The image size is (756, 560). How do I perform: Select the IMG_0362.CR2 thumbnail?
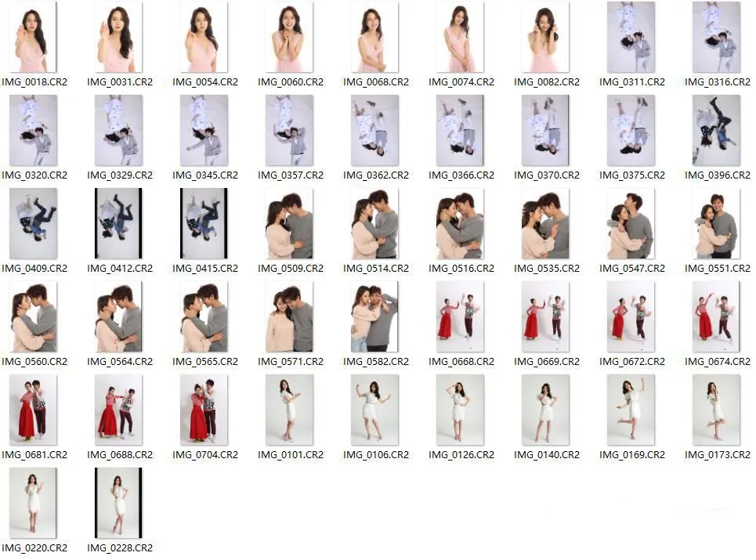click(374, 130)
